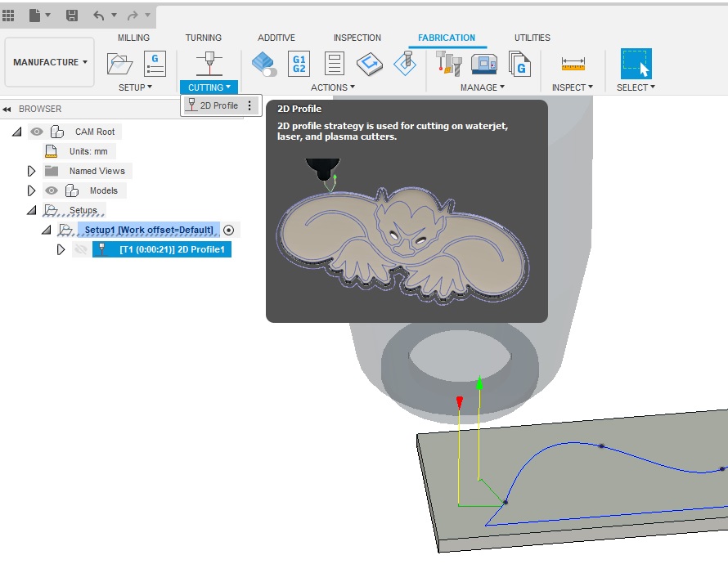Expand the SETUP panel dropdown
The image size is (728, 573).
135,87
